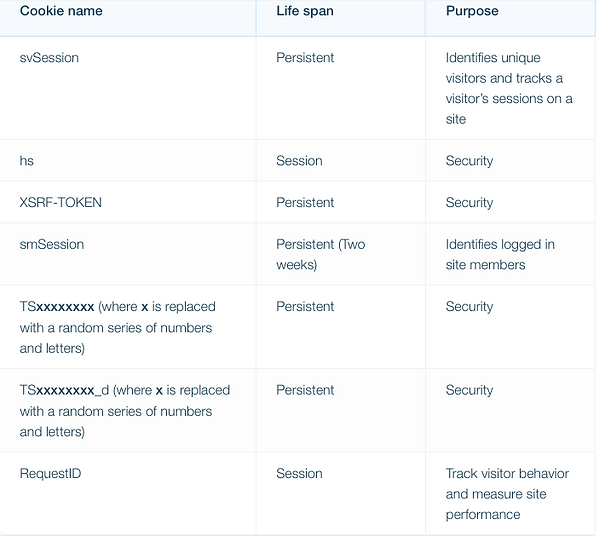The height and width of the screenshot is (536, 599).
Task: Click the TSxxxxxxxx_d cookie description text
Action: pyautogui.click(x=125, y=411)
